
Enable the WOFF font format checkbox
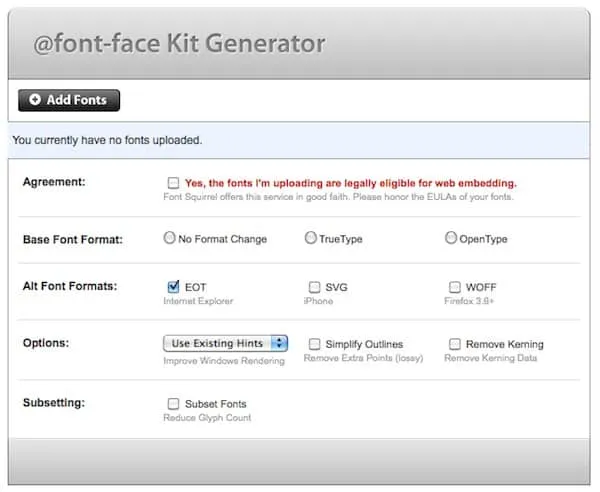coord(455,287)
